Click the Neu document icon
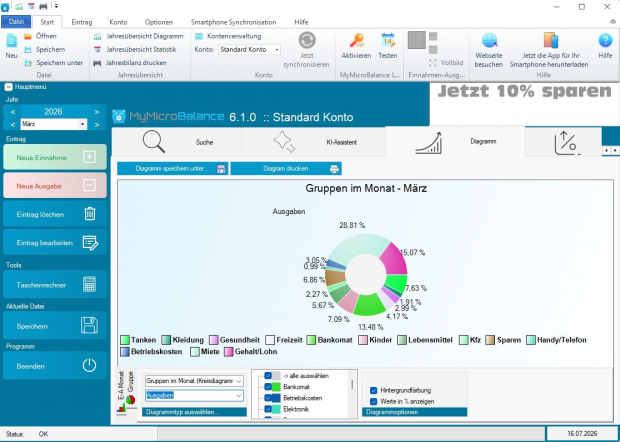Viewport: 620px width, 442px height. (11, 41)
